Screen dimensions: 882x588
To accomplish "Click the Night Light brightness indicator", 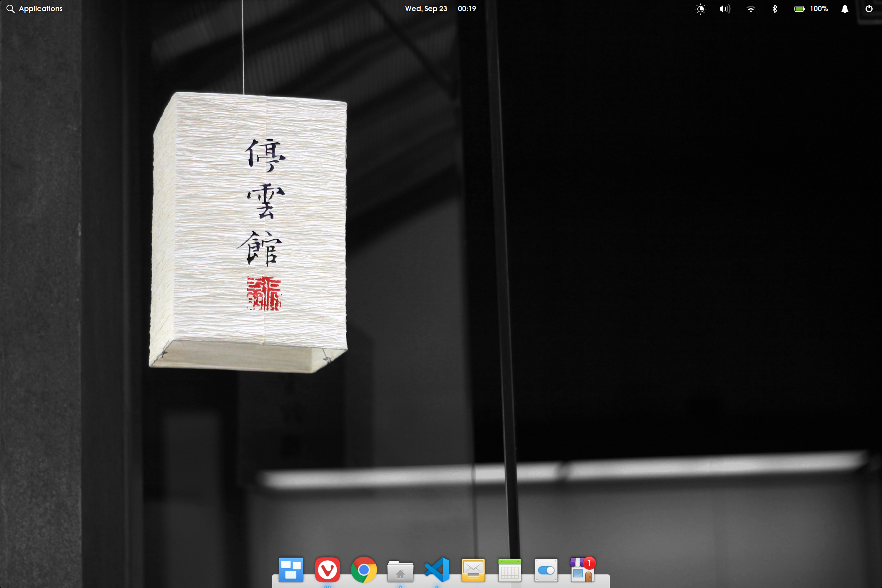I will pyautogui.click(x=700, y=9).
